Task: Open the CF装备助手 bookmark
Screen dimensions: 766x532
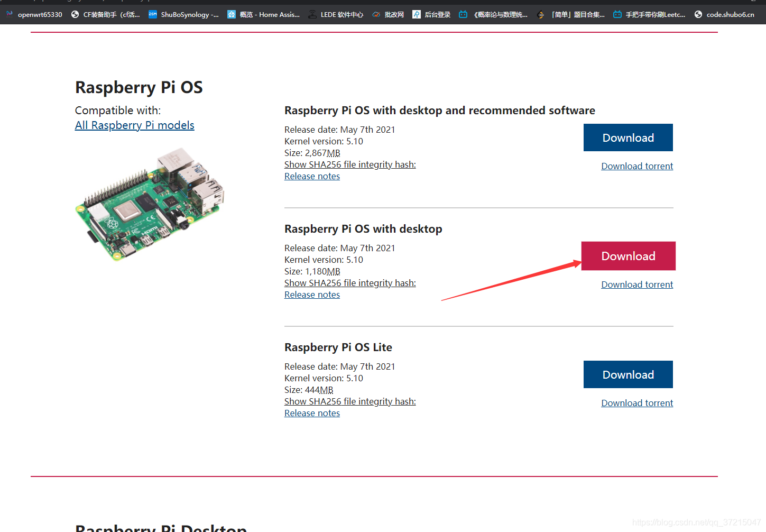Action: tap(105, 14)
